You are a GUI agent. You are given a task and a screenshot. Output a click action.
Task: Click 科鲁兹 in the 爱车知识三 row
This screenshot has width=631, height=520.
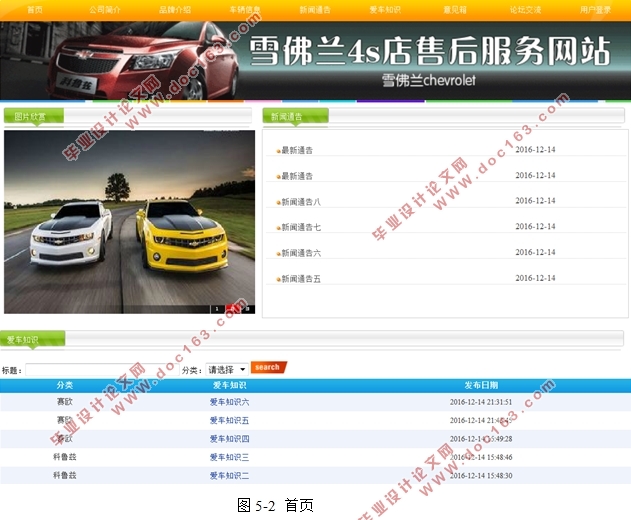pyautogui.click(x=65, y=457)
